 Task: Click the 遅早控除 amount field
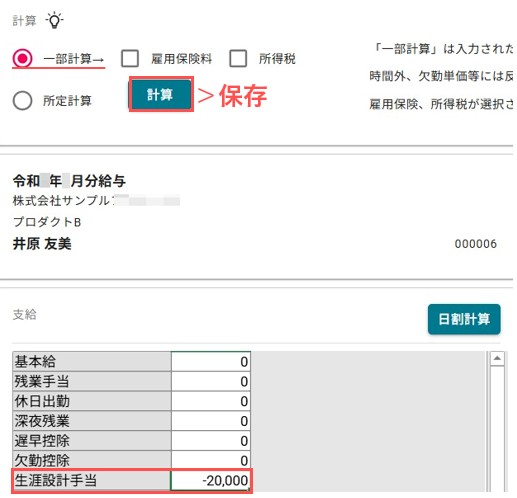211,441
